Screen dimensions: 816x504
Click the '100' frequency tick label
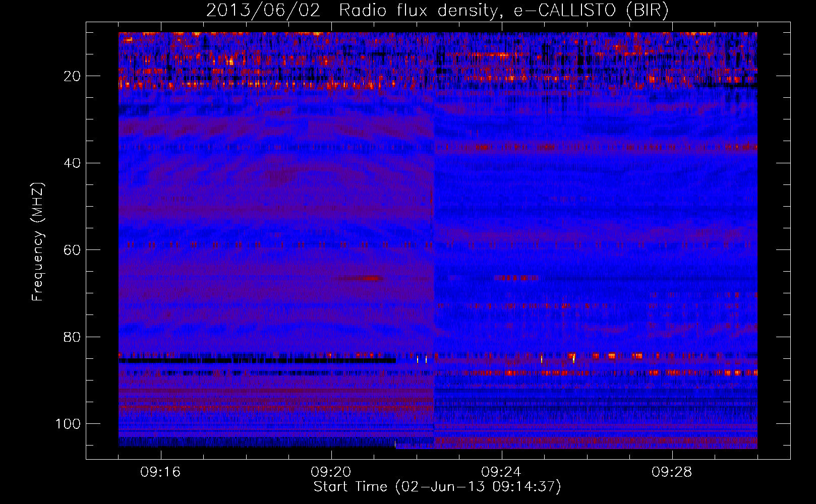coord(68,424)
